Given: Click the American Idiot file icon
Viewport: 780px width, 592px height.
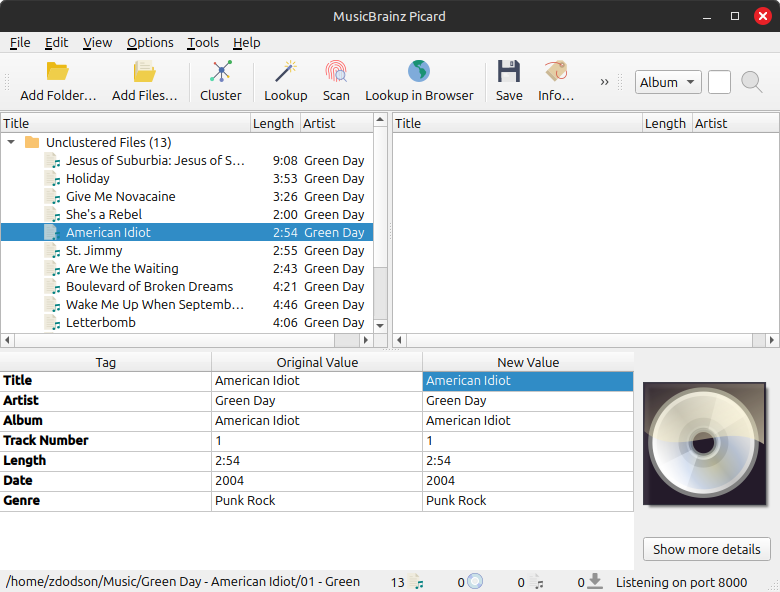Looking at the screenshot, I should click(52, 232).
